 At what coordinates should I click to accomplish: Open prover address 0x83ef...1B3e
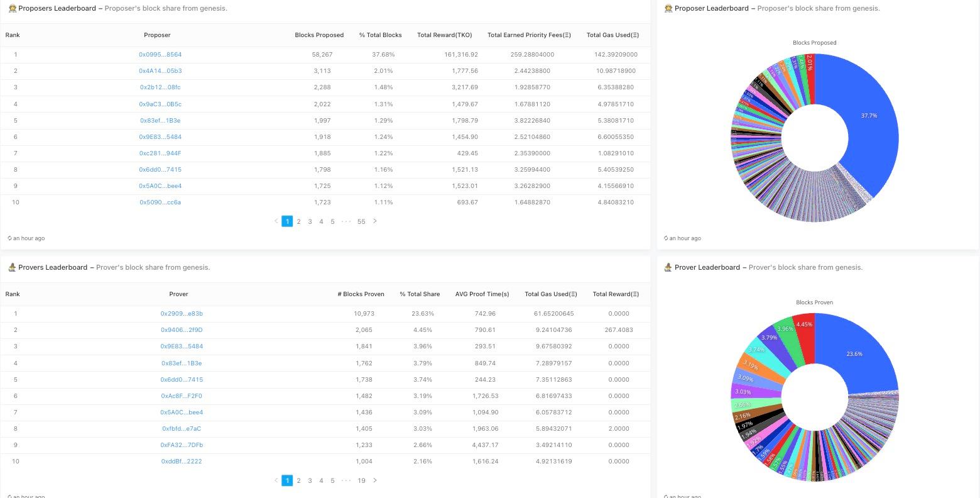pyautogui.click(x=182, y=363)
